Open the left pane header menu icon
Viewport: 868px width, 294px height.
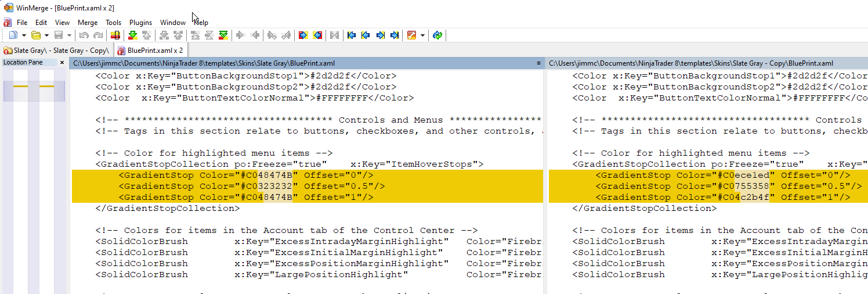point(539,63)
